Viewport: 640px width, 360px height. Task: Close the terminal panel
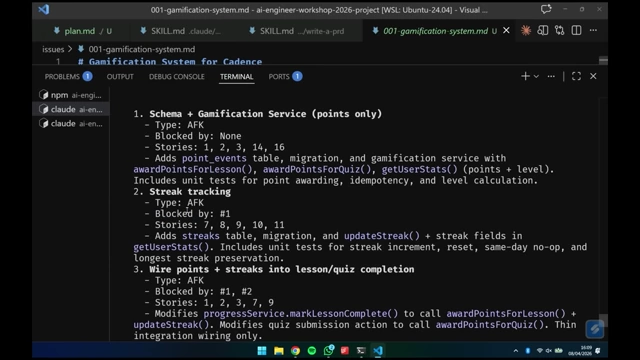tap(593, 76)
